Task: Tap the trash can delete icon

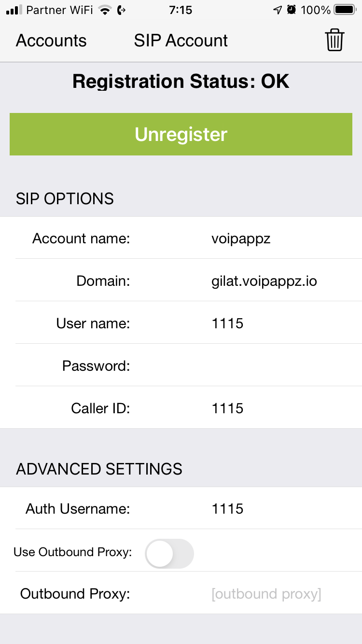Action: pyautogui.click(x=334, y=40)
